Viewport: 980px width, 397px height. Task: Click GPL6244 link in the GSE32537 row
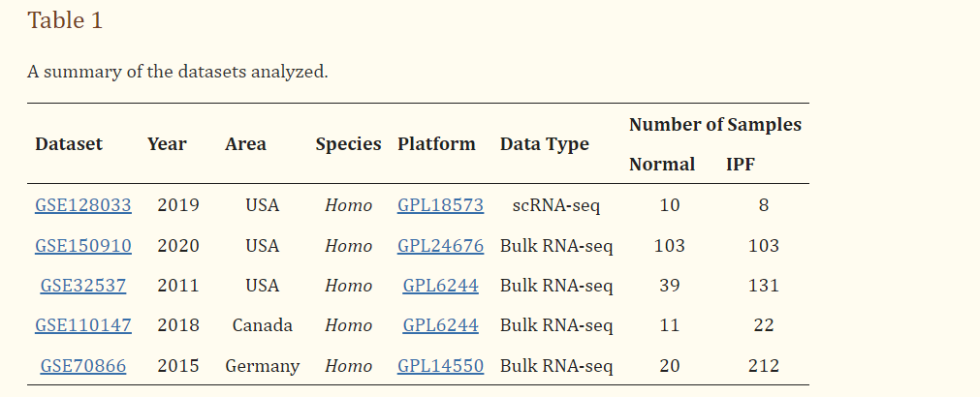(441, 286)
